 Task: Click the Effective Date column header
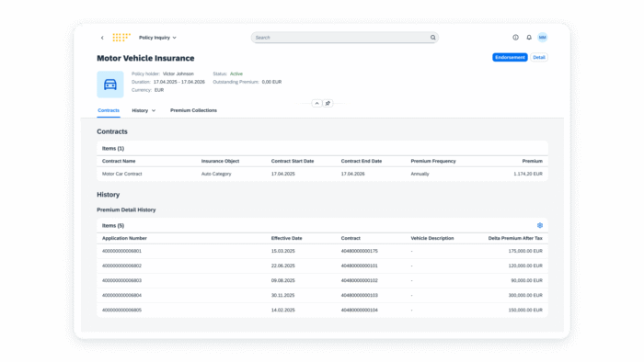coord(286,238)
